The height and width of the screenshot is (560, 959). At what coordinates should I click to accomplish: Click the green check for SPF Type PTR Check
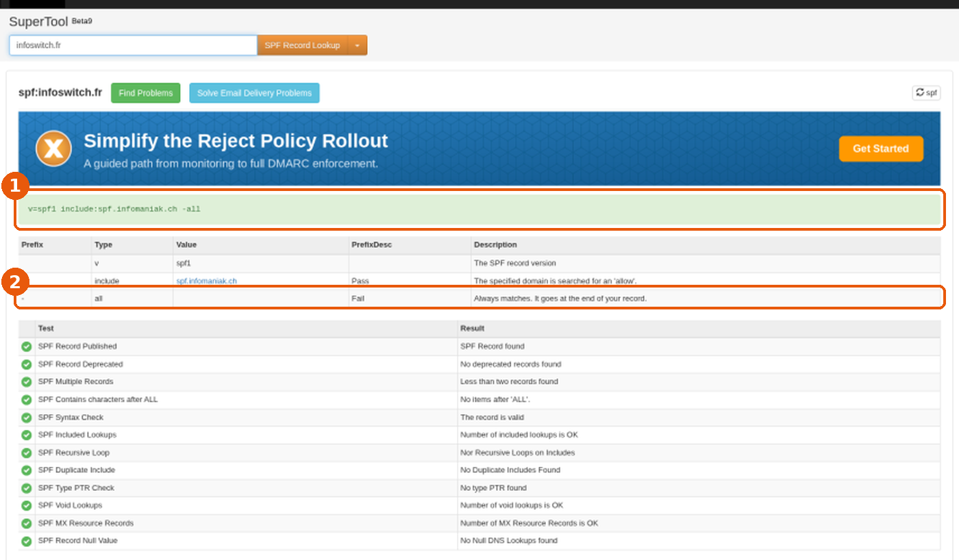27,488
